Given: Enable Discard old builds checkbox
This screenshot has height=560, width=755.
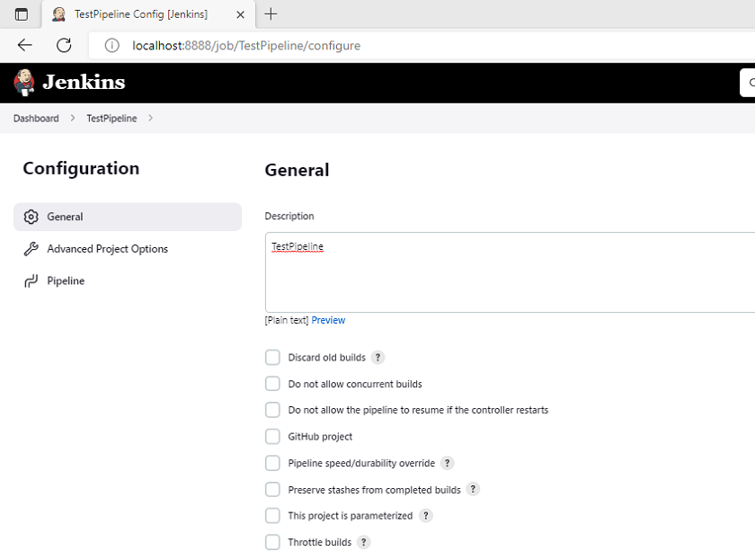Looking at the screenshot, I should pyautogui.click(x=272, y=357).
